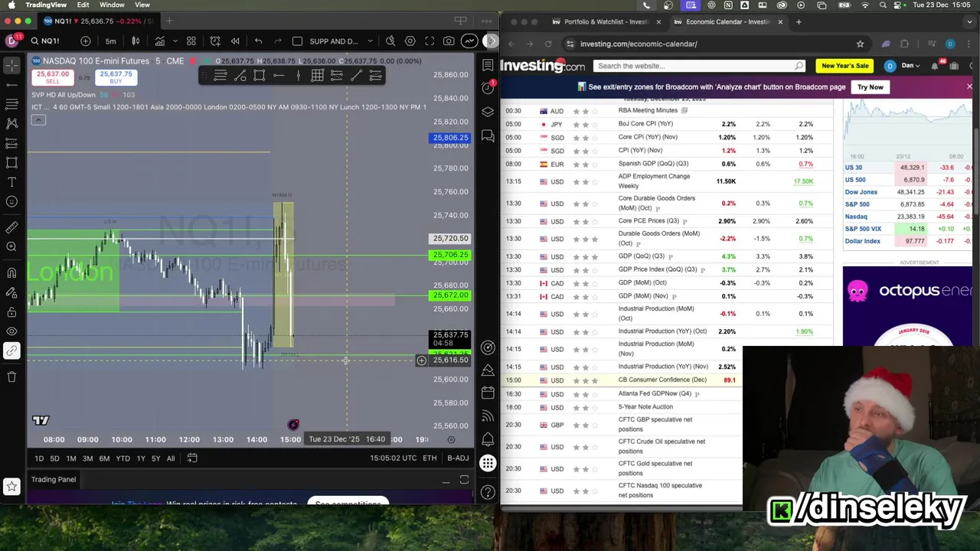Screen dimensions: 980x551
Task: Click the New Year's Sale button
Action: (844, 66)
